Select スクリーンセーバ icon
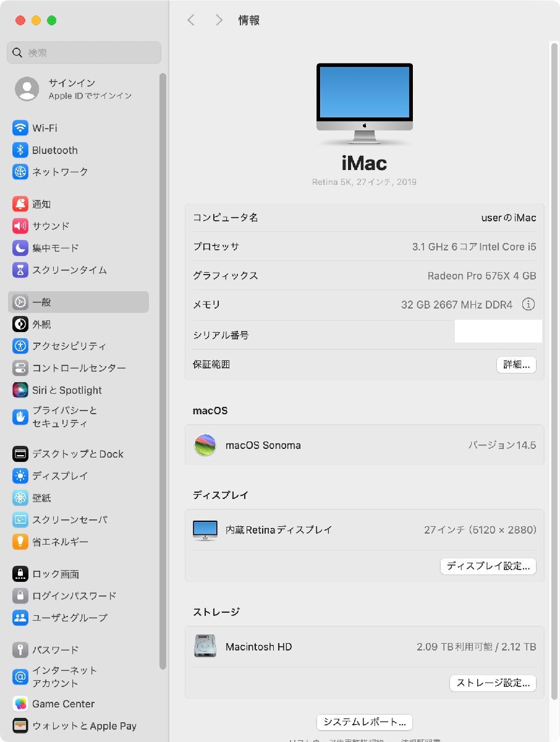This screenshot has width=560, height=742. pos(20,520)
